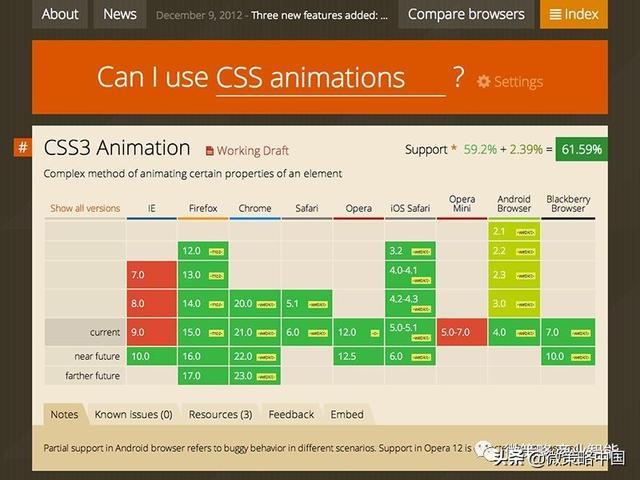This screenshot has width=640, height=480.
Task: Select the Opera Mini column header
Action: click(462, 203)
